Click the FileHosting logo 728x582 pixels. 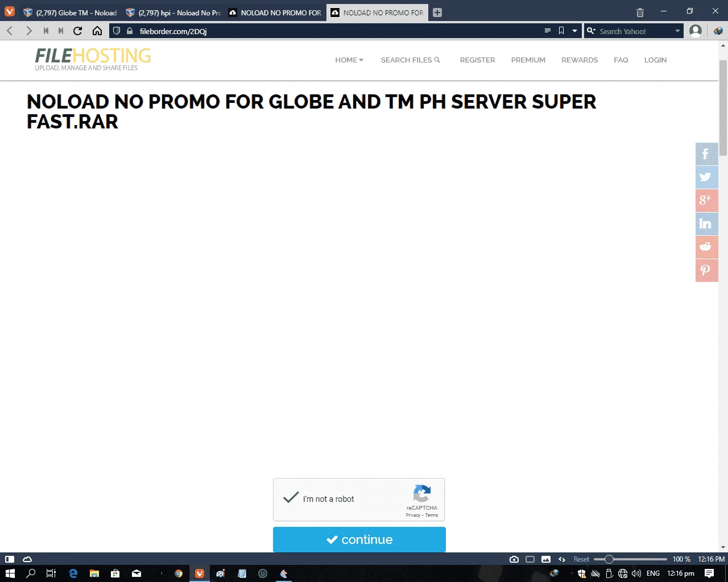(93, 59)
